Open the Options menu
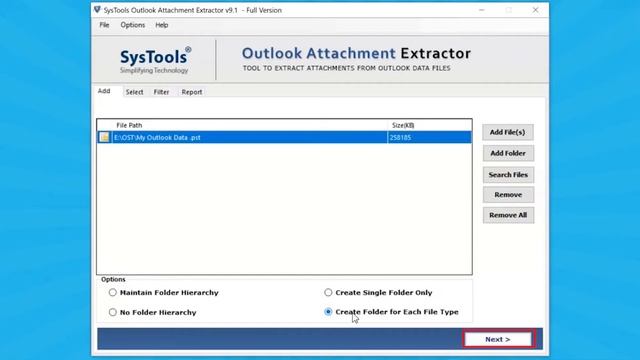This screenshot has height=360, width=640. click(x=133, y=25)
